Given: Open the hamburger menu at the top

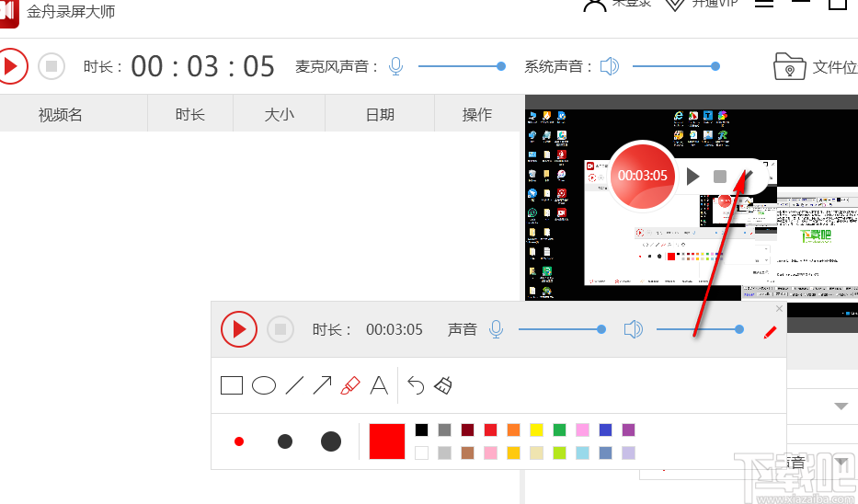Looking at the screenshot, I should click(x=764, y=3).
